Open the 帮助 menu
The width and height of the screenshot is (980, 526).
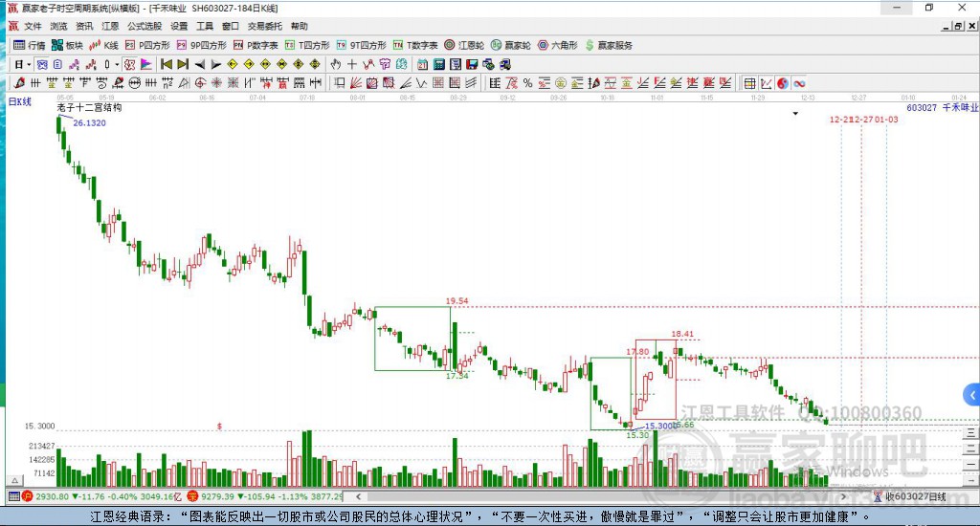300,26
